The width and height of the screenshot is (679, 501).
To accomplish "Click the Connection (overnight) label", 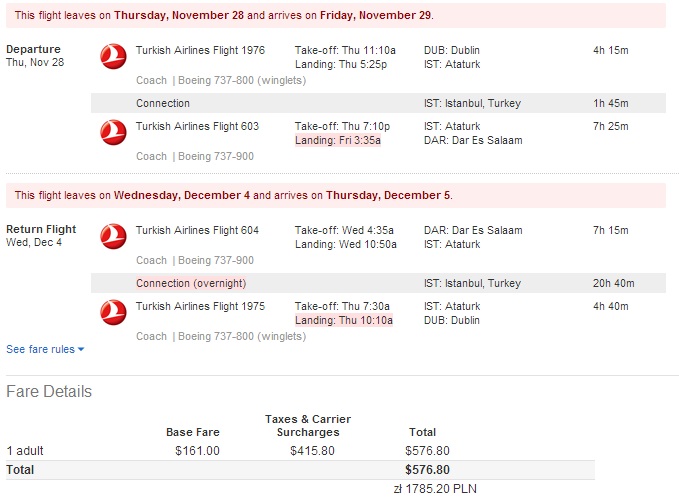I will 191,283.
